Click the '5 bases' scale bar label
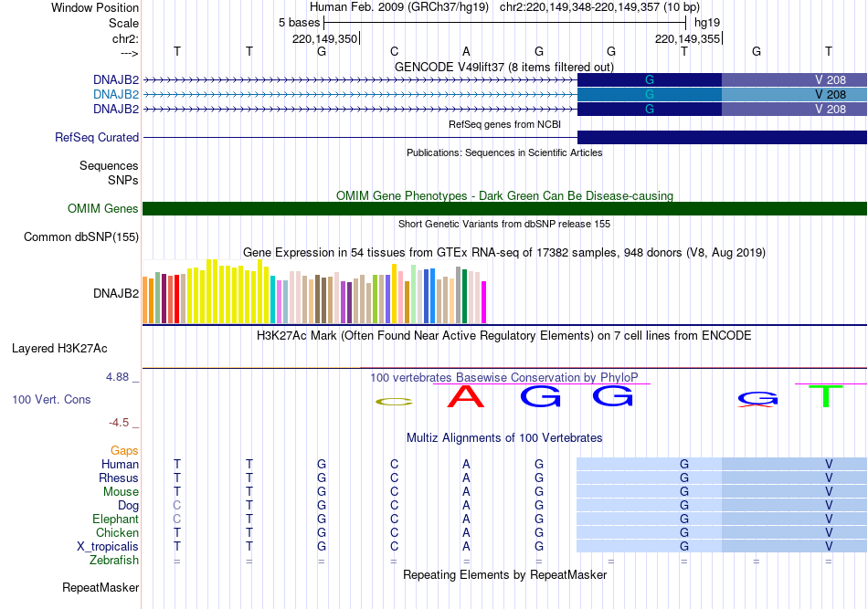868x609 pixels. point(299,23)
